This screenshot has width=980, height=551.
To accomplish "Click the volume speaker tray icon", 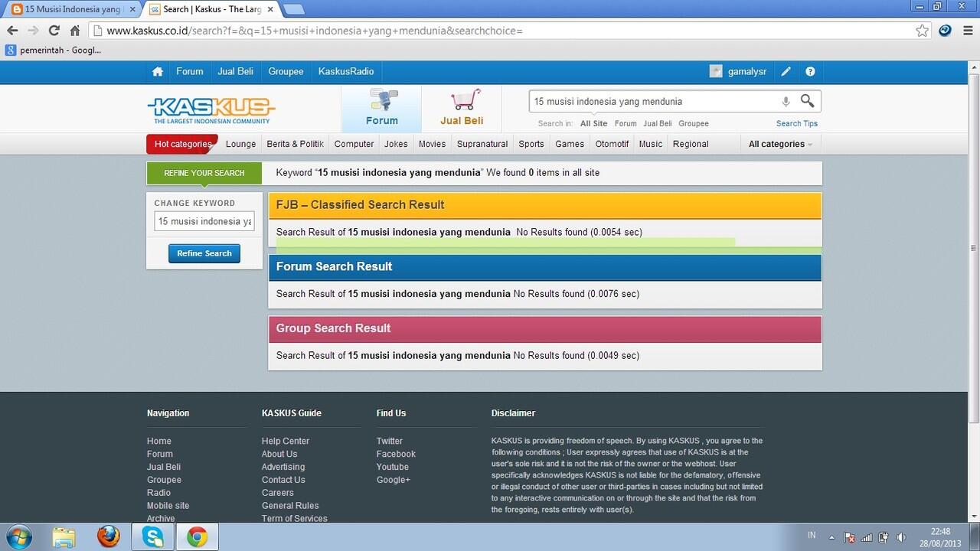I will tap(901, 537).
